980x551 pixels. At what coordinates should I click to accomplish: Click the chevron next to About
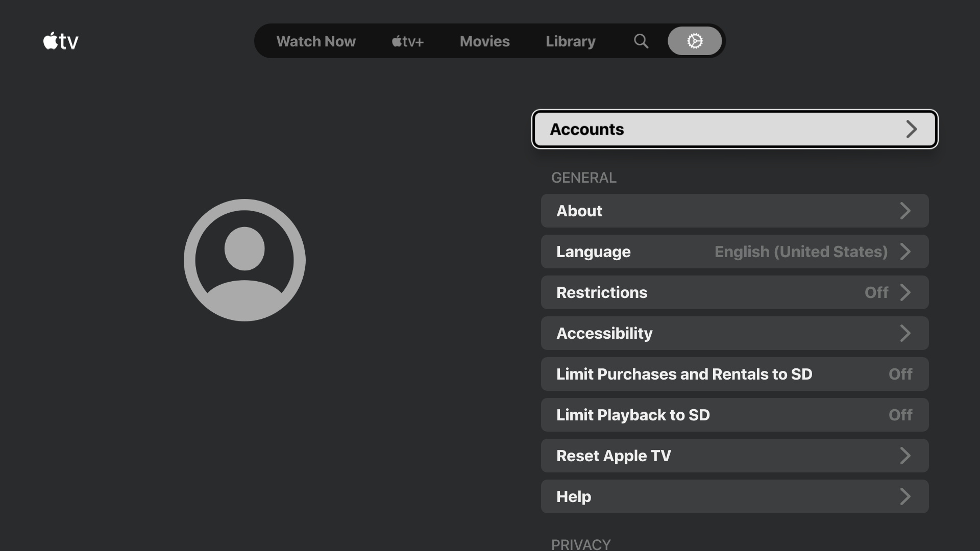coord(905,211)
